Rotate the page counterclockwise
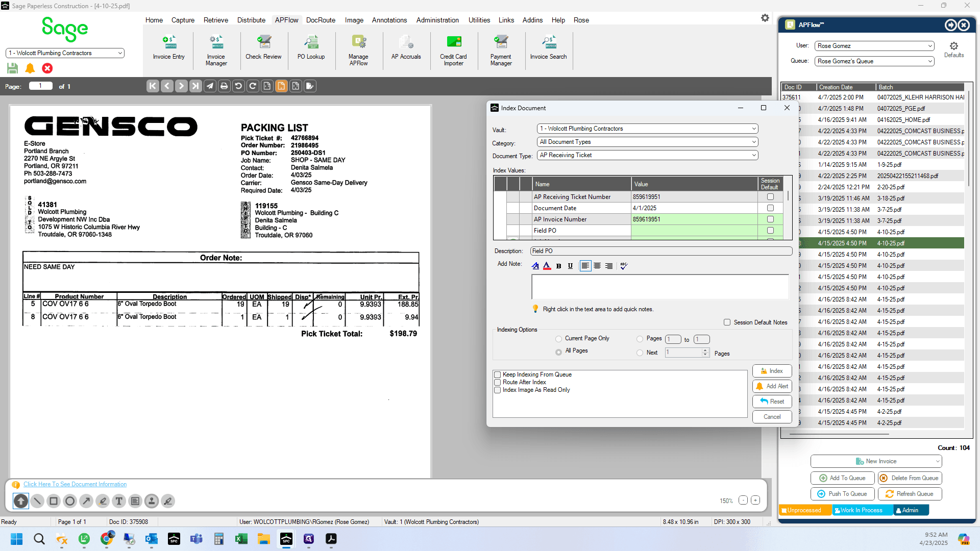The width and height of the screenshot is (980, 551). (x=238, y=86)
